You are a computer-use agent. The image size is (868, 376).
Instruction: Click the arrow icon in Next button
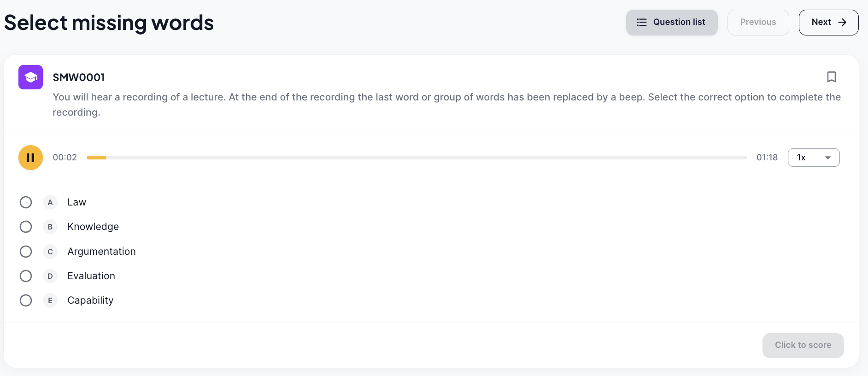click(x=842, y=22)
